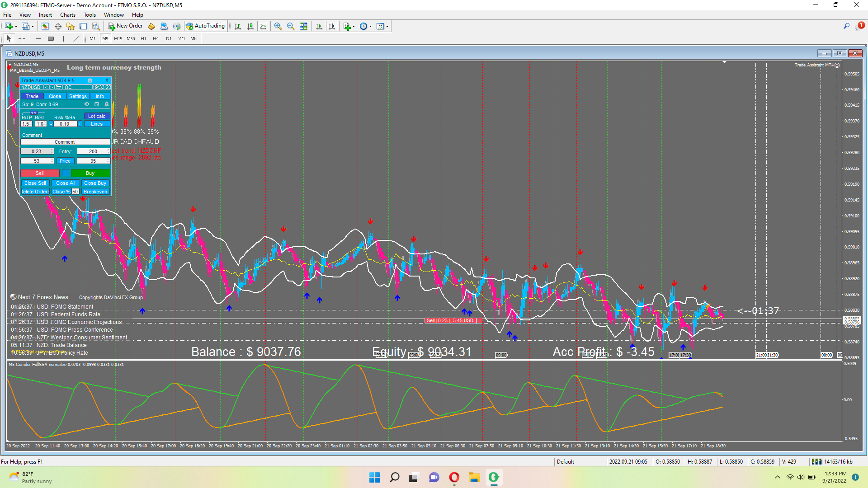Open the Periodicity clock dropdown arrow
Viewport: 868px width, 488px height.
(371, 26)
